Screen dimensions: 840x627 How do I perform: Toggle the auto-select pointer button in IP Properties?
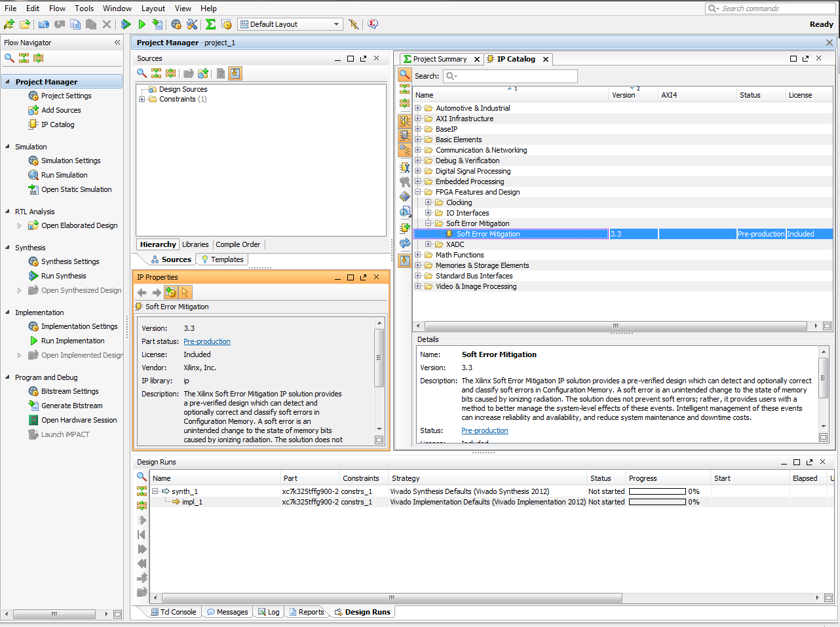pyautogui.click(x=185, y=292)
